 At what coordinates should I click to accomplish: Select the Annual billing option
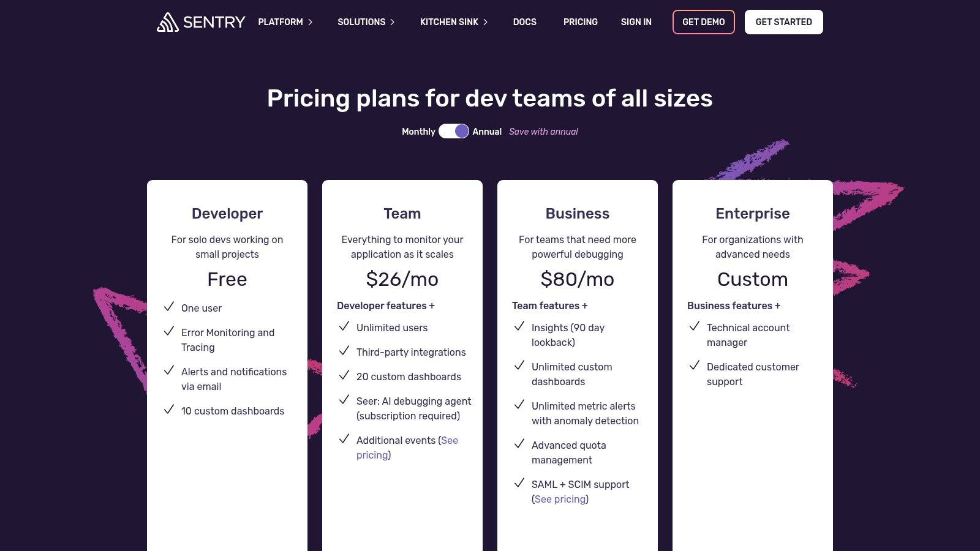(487, 131)
